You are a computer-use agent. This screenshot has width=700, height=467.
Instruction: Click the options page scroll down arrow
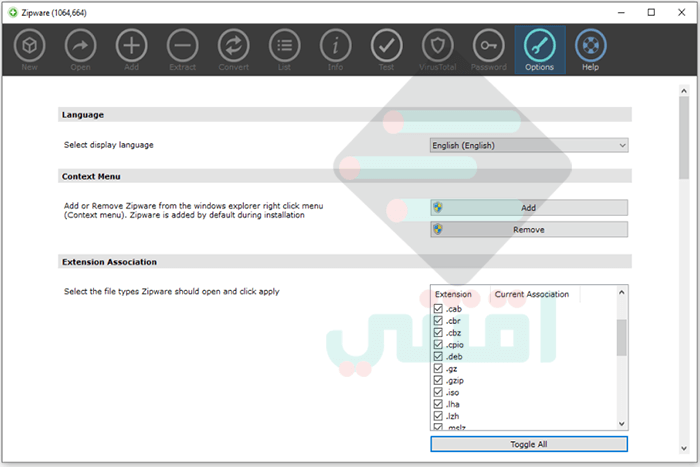point(683,448)
